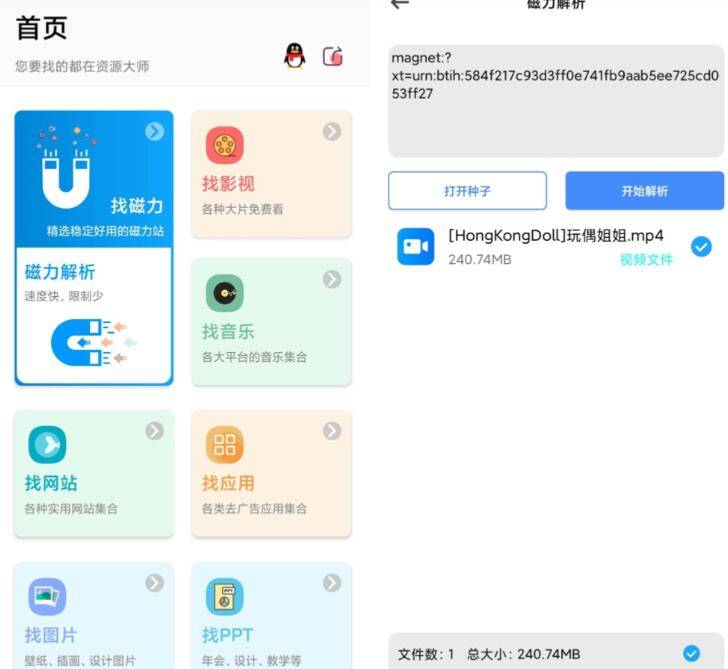Tap the 找应用 grid icon
The width and height of the screenshot is (728, 669).
[x=224, y=445]
